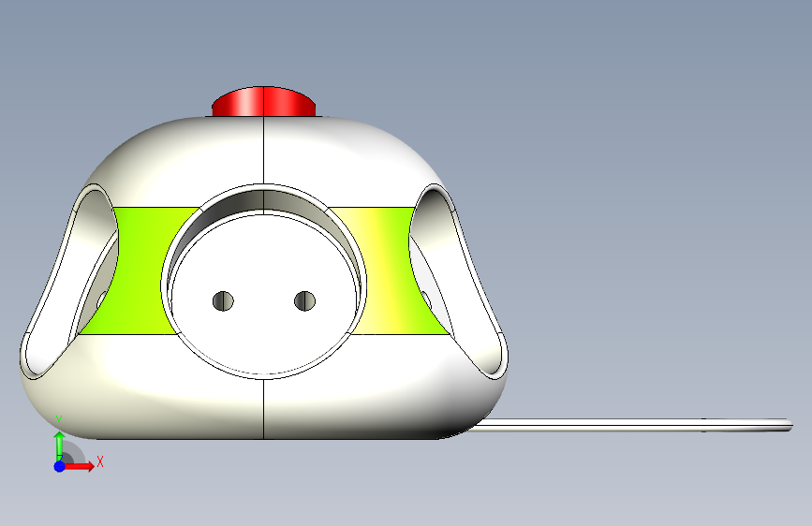812x526 pixels.
Task: Select the cable extending from the model's right side
Action: point(632,425)
